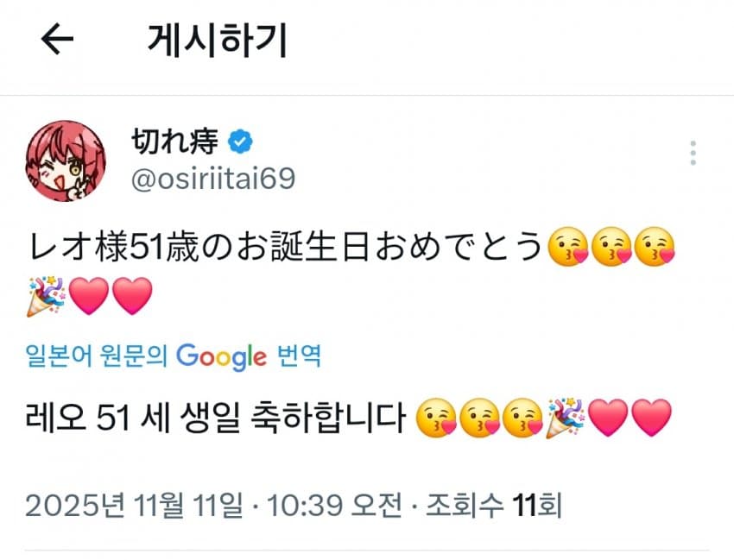Open the @osiriitai69 handle link
734x560 pixels.
pyautogui.click(x=212, y=179)
